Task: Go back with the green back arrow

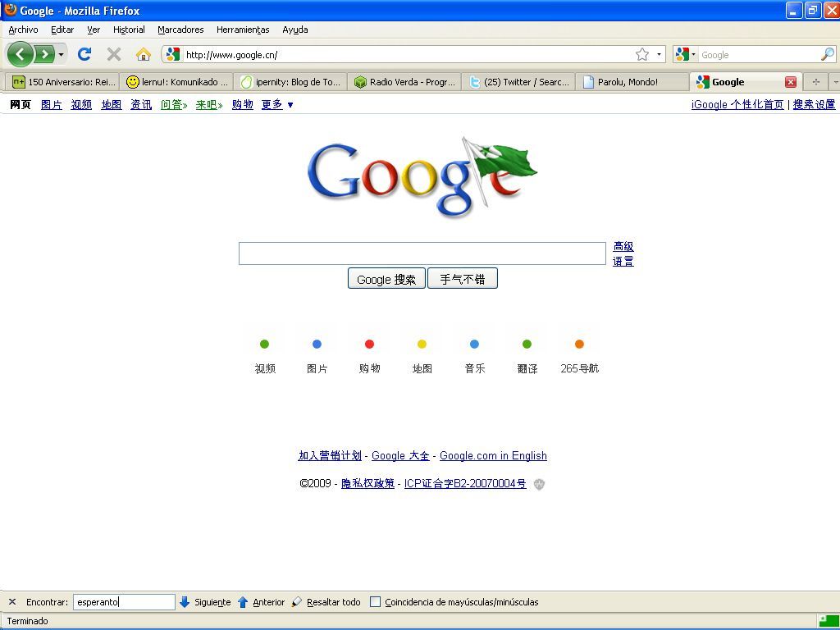Action: point(21,54)
